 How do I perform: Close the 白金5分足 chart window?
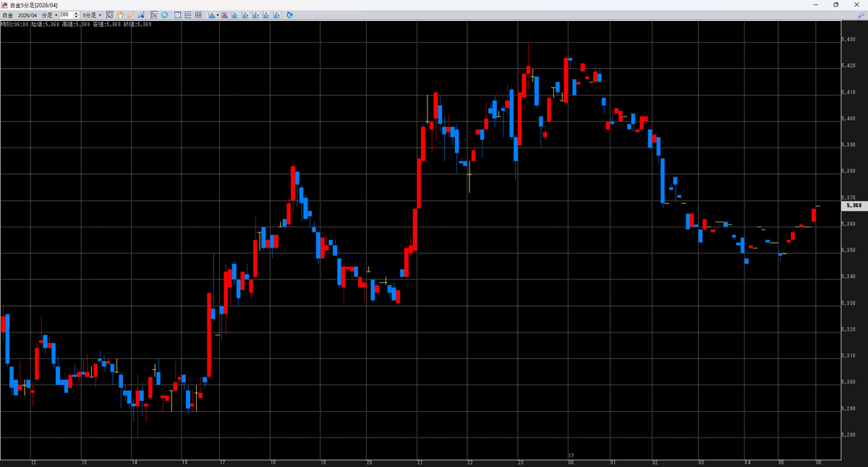coord(856,4)
